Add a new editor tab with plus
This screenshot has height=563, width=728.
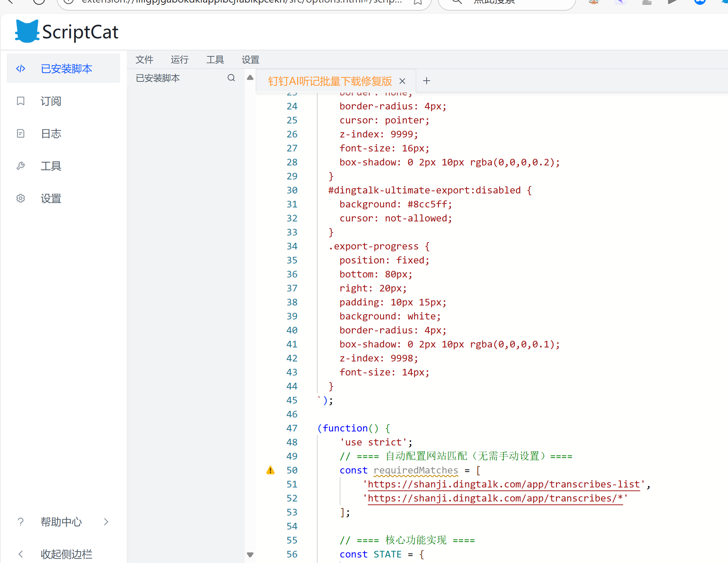click(x=426, y=81)
